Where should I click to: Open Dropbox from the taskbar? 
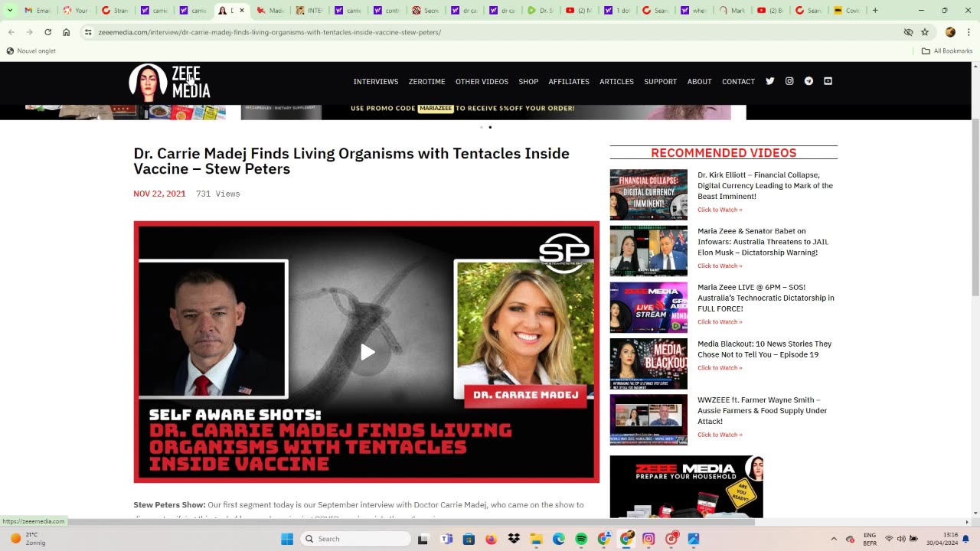pyautogui.click(x=514, y=539)
